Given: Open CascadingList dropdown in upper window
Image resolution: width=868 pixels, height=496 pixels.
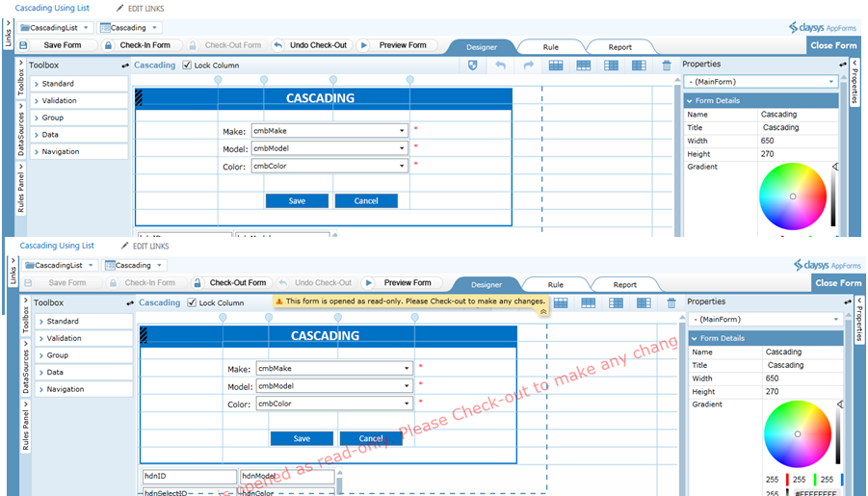Looking at the screenshot, I should pyautogui.click(x=86, y=28).
